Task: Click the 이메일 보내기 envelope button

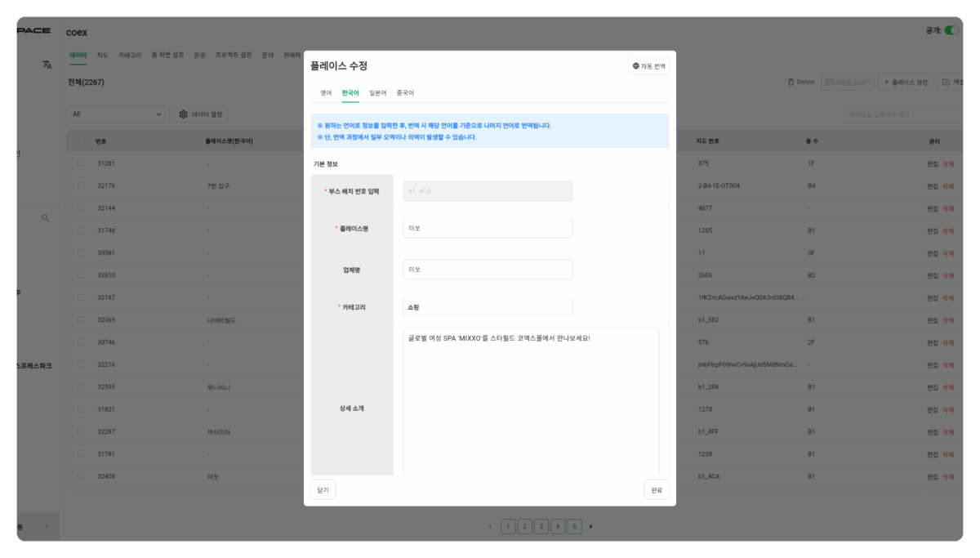Action: coord(847,83)
